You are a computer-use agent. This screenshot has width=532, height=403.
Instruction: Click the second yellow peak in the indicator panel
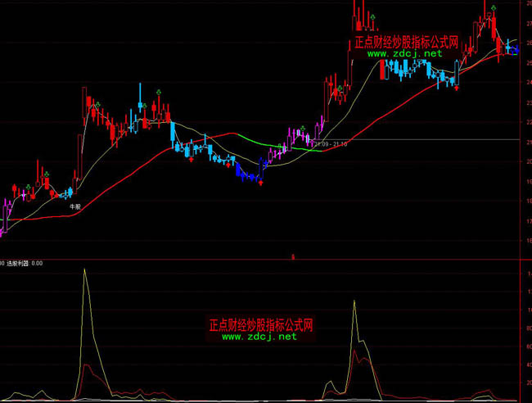tap(354, 301)
